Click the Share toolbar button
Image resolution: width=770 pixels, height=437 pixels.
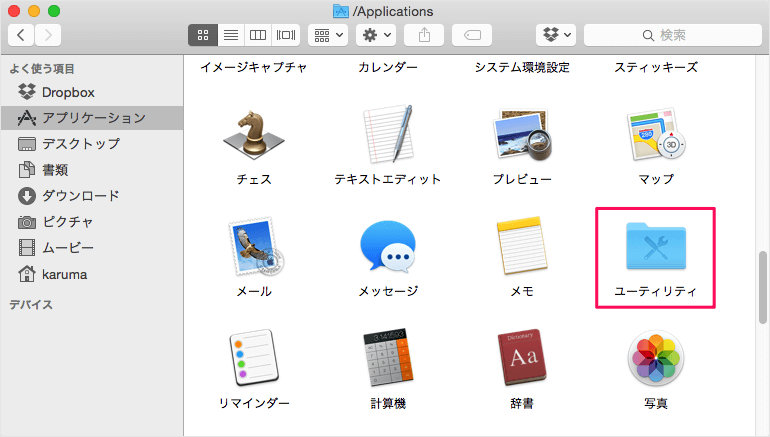pyautogui.click(x=424, y=35)
